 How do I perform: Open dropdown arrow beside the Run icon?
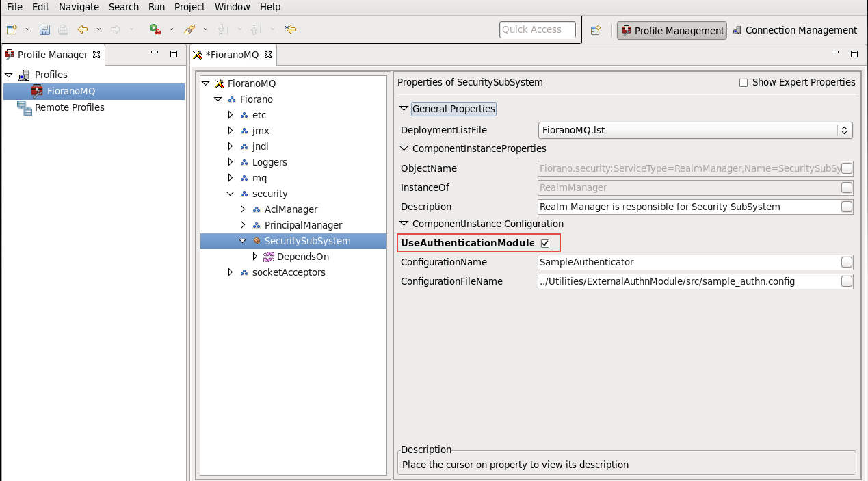point(171,29)
